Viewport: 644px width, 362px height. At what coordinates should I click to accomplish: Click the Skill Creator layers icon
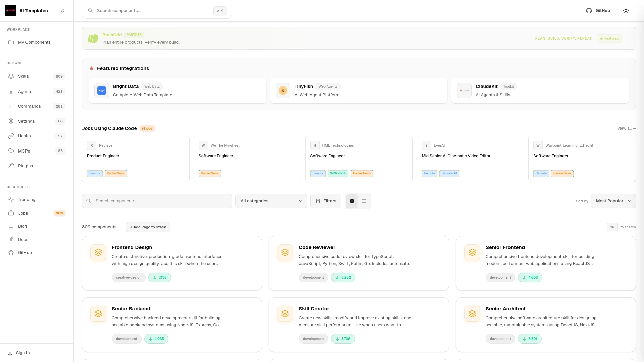tap(285, 314)
